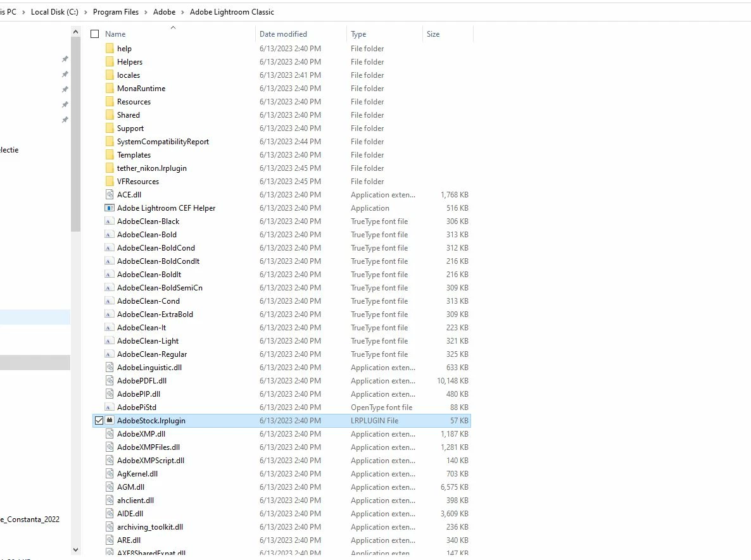Select the AdobeClean-BoldSemiCn file name
The width and height of the screenshot is (751, 560).
[160, 288]
